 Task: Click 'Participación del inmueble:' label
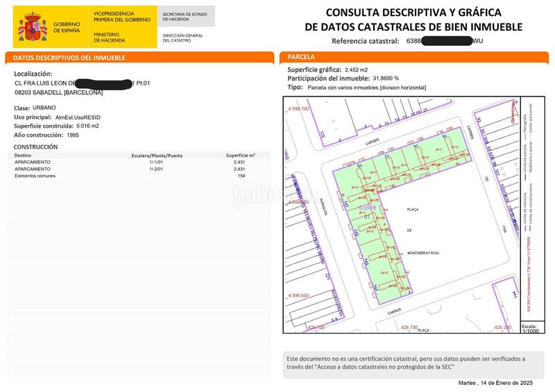(x=328, y=78)
